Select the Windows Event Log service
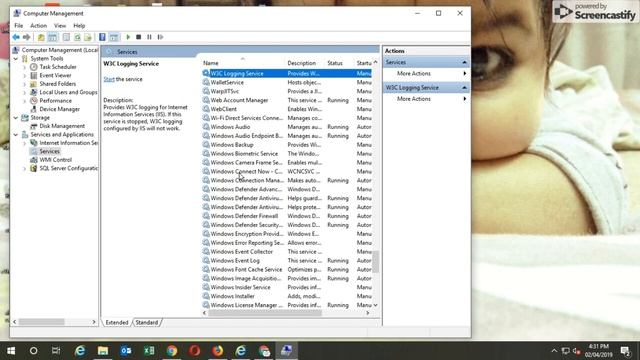This screenshot has height=360, width=640. [x=287, y=260]
